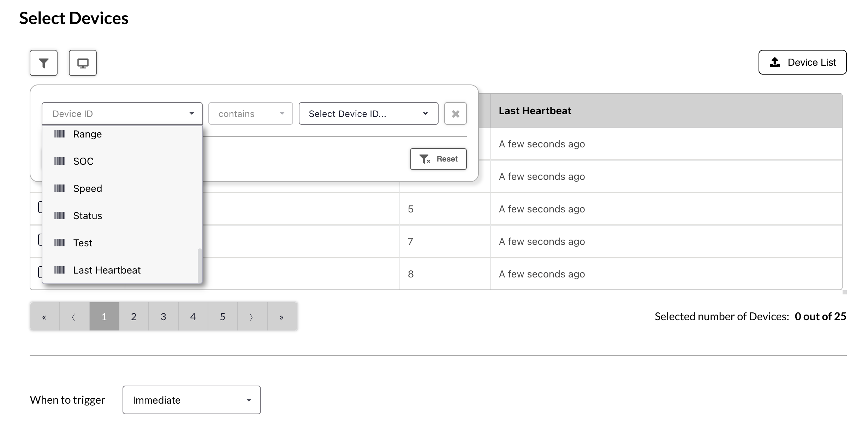Click the funnel filter icon button

(43, 63)
